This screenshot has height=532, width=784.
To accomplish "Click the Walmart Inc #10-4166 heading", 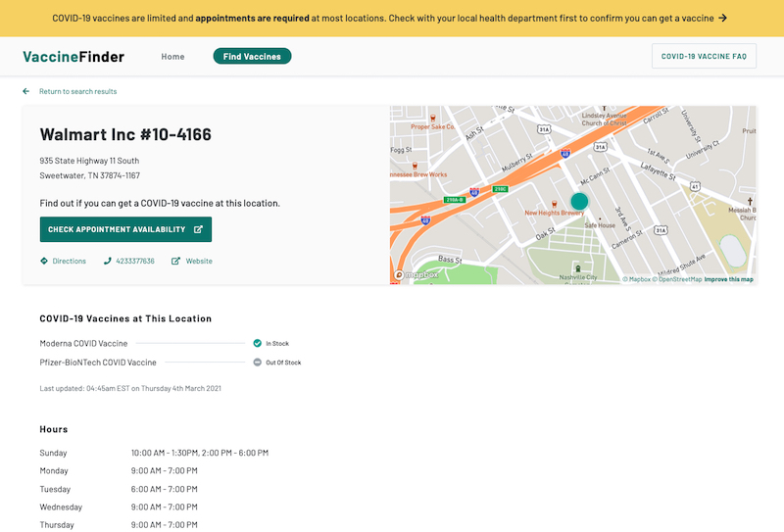I will 125,134.
